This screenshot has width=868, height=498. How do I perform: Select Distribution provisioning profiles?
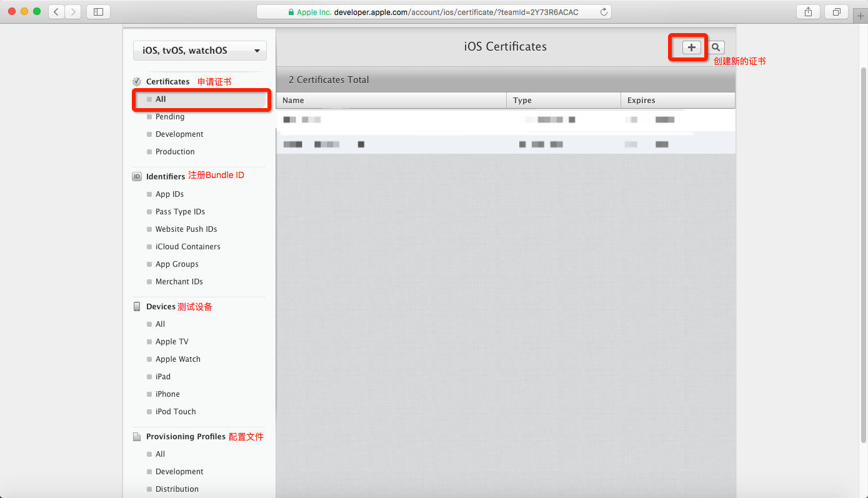(x=177, y=489)
